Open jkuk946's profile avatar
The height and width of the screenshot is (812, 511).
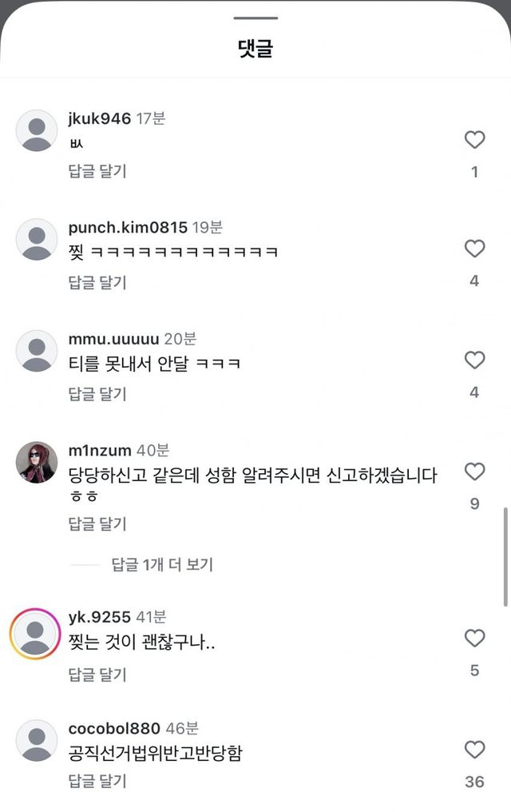pos(37,130)
